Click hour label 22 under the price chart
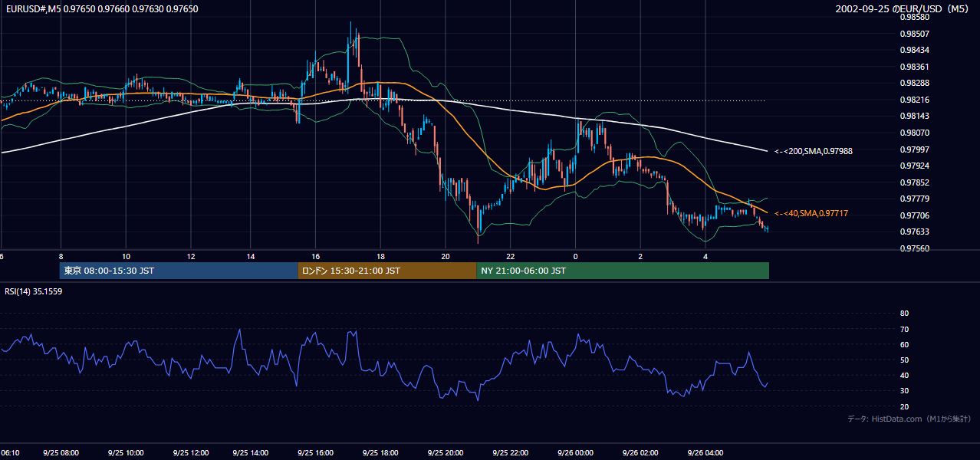The height and width of the screenshot is (460, 980). [x=511, y=256]
